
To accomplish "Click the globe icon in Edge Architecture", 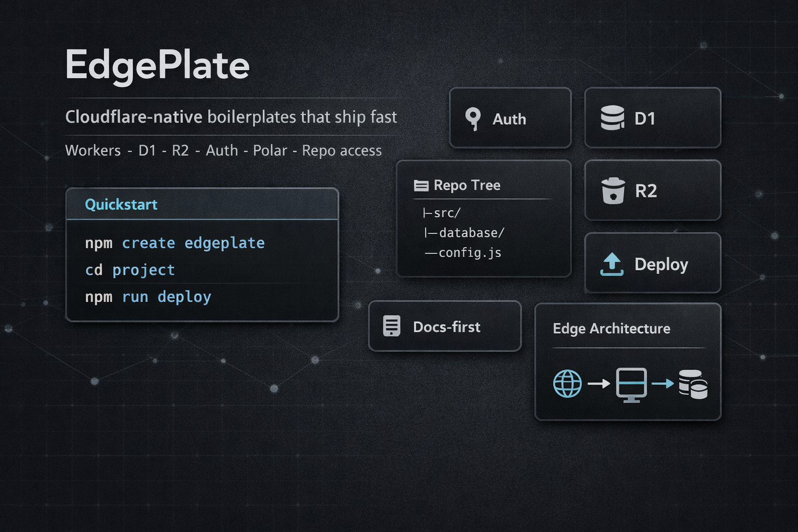I will point(567,384).
